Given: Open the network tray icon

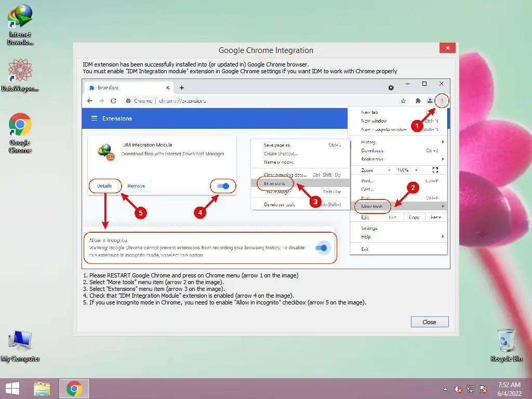Looking at the screenshot, I should (x=471, y=389).
